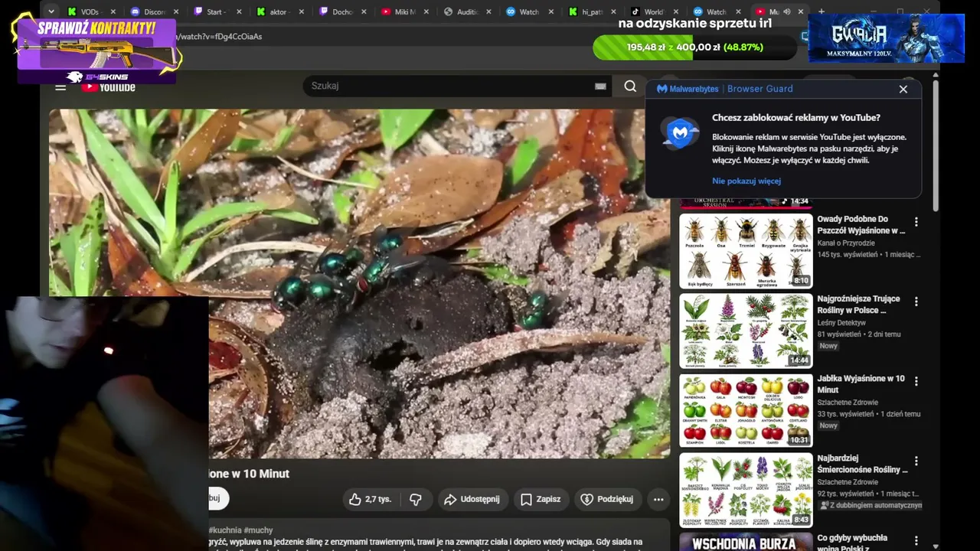
Task: Switch to the Start Twitch tab
Action: pyautogui.click(x=216, y=12)
